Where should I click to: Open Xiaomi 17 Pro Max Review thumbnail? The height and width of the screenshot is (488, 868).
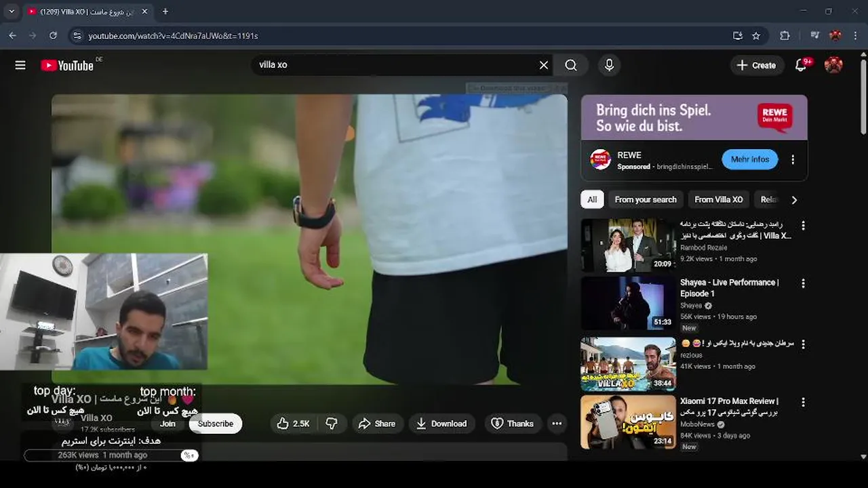pos(629,422)
